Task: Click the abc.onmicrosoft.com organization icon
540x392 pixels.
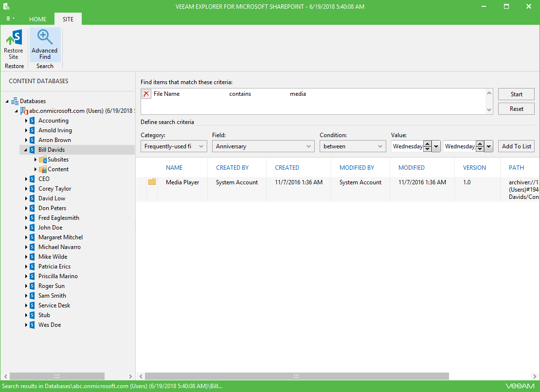Action: (x=24, y=111)
